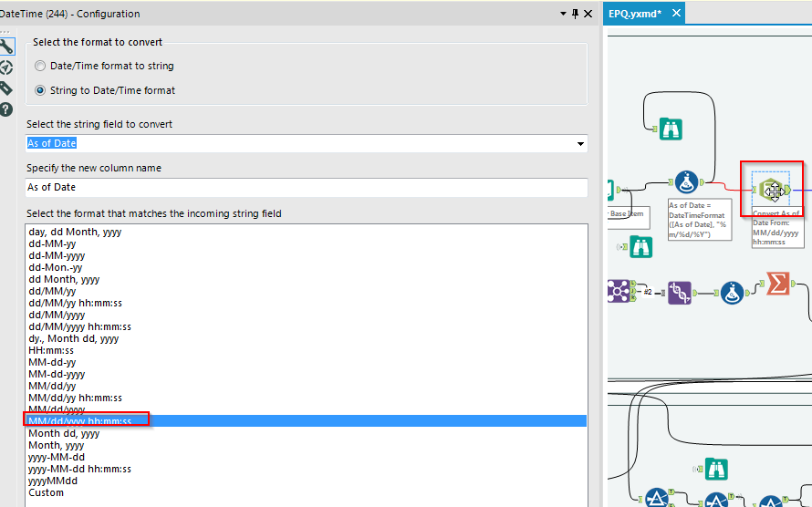The image size is (812, 507).
Task: Choose format 'Month, yyyy'
Action: pos(57,445)
